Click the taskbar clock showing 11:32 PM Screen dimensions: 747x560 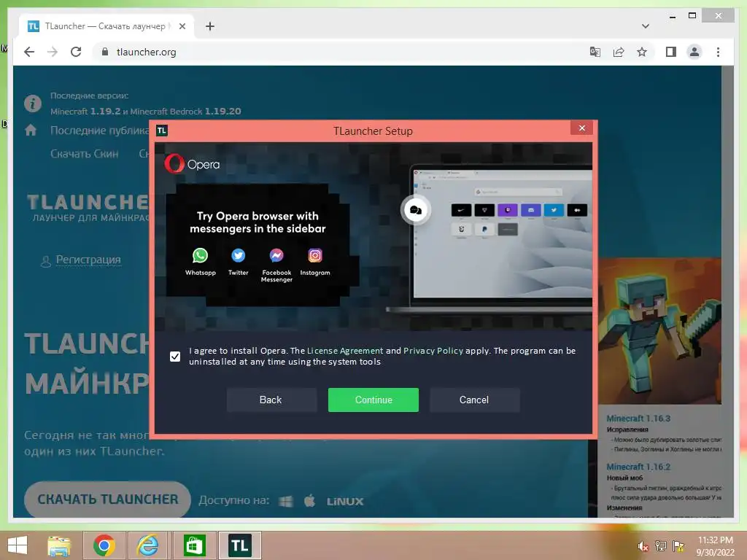click(x=716, y=546)
